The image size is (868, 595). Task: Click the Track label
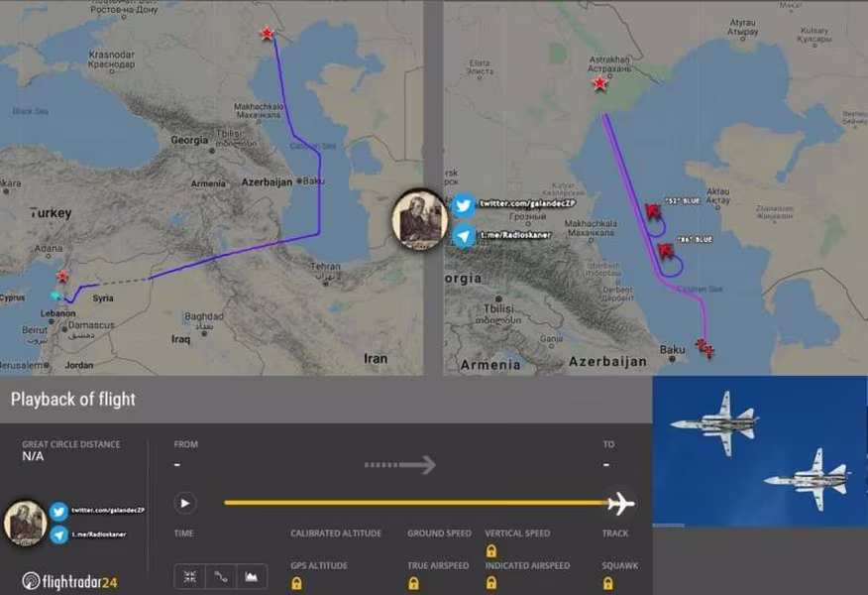pos(615,533)
